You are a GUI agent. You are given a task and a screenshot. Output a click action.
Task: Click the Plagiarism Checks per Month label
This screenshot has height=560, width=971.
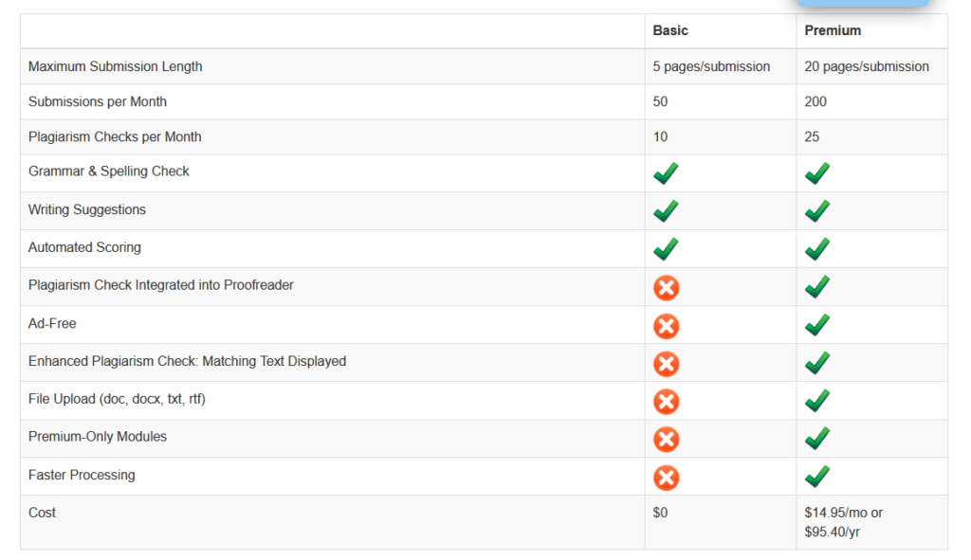[115, 136]
